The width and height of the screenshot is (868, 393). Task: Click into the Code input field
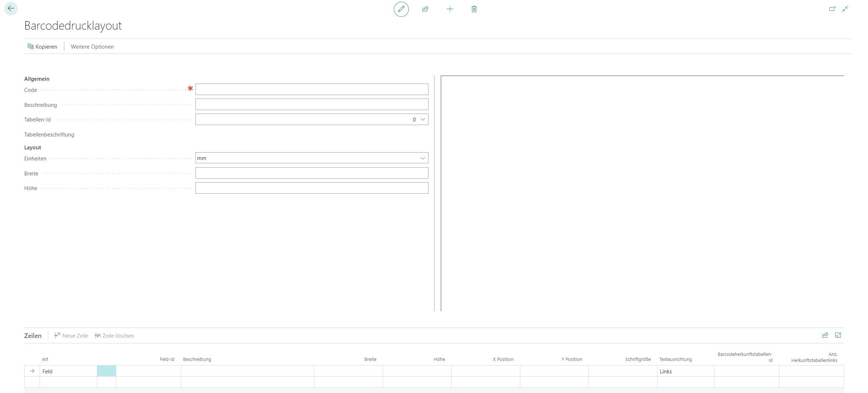tap(312, 89)
